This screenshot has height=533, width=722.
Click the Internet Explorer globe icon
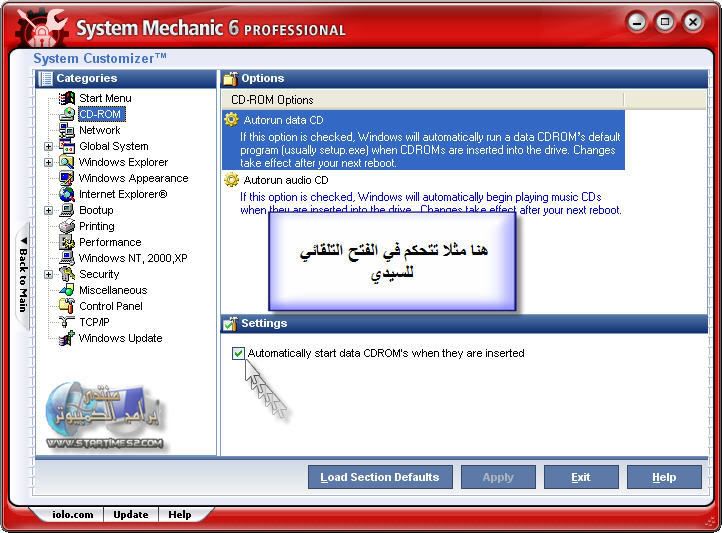click(x=67, y=194)
